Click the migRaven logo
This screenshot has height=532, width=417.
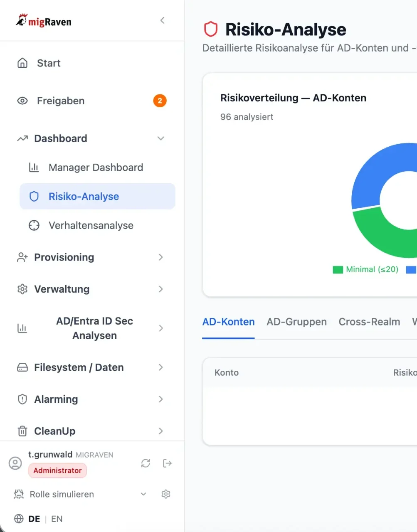coord(44,21)
